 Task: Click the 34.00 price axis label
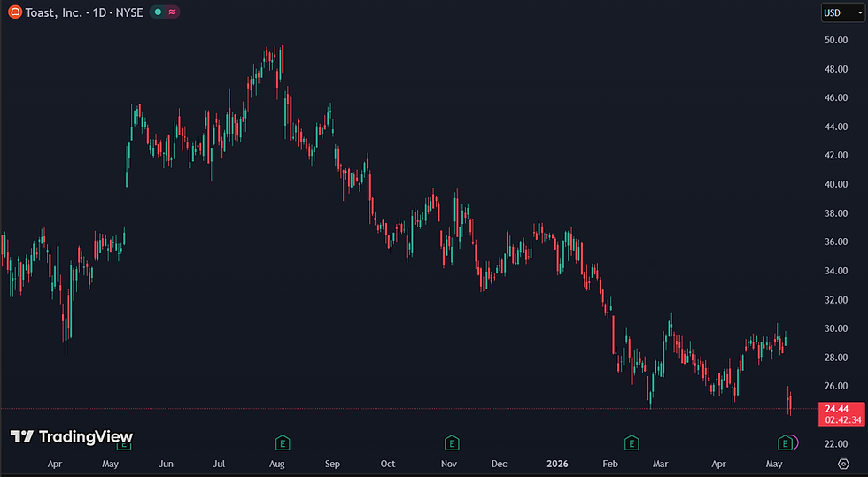pos(836,271)
